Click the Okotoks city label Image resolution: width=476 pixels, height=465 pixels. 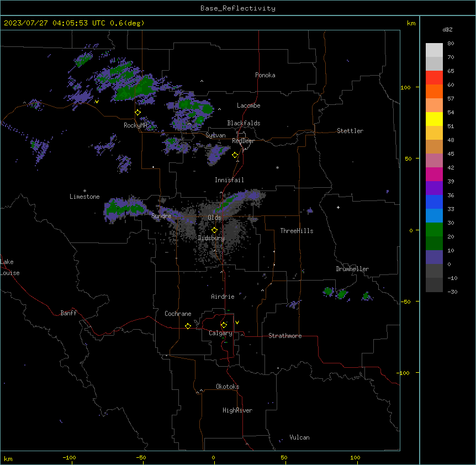(x=228, y=387)
